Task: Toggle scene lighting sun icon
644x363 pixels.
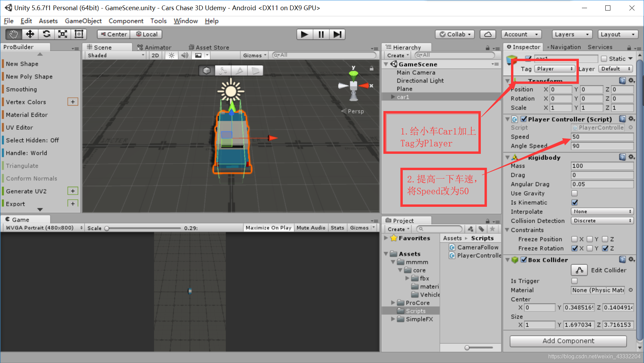Action: pyautogui.click(x=172, y=55)
